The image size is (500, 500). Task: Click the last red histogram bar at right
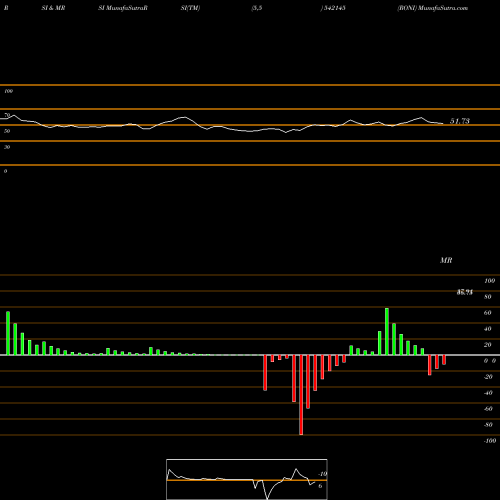pos(444,360)
